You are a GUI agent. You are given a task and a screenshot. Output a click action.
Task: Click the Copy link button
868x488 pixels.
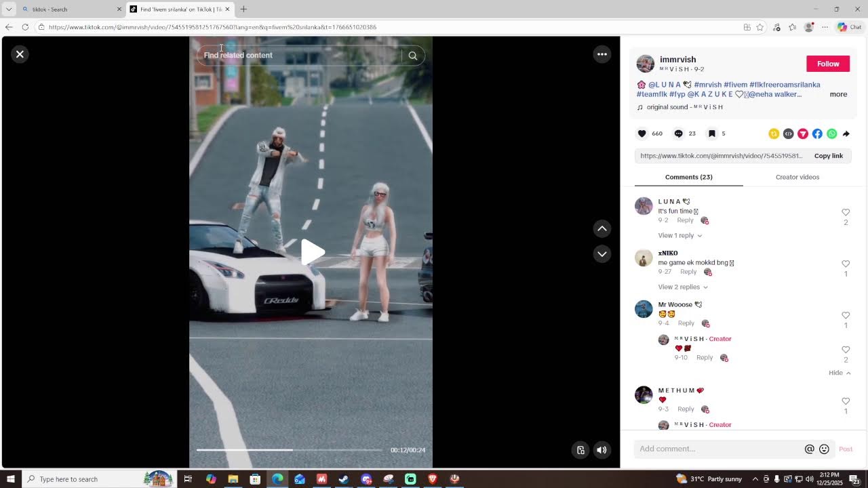tap(828, 156)
